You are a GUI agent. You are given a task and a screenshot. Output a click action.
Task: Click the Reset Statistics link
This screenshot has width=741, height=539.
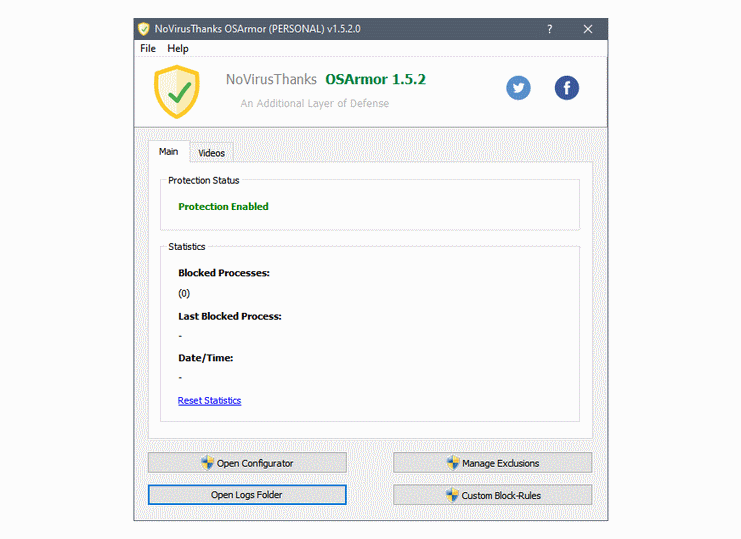[209, 401]
